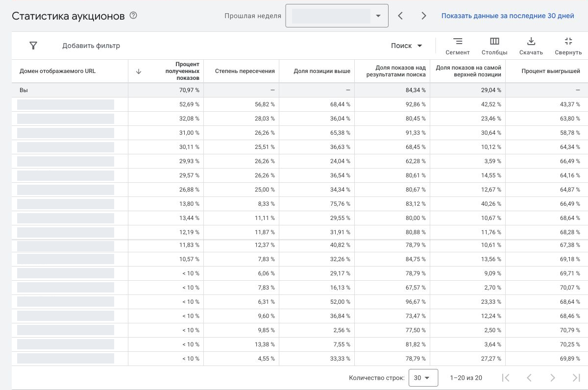Click the 96,67 % value

pos(416,302)
